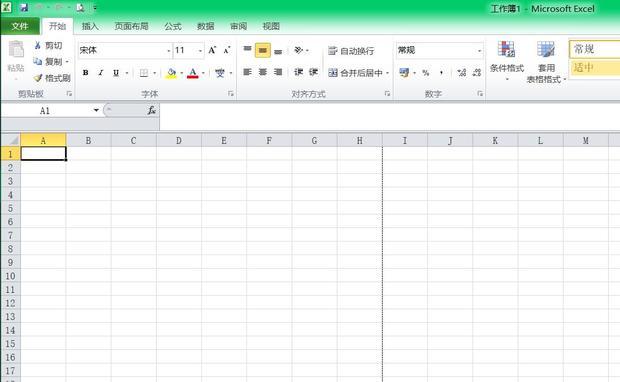Image resolution: width=620 pixels, height=382 pixels.
Task: Click the accounting number format icon
Action: coord(404,73)
